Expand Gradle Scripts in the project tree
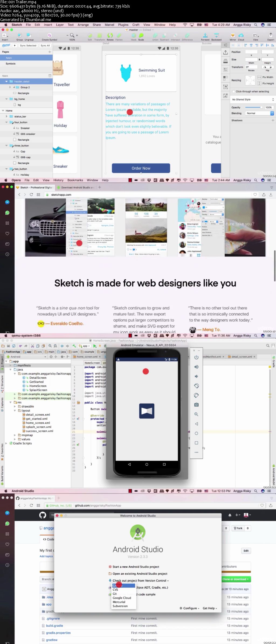The height and width of the screenshot is (644, 276). click(x=6, y=443)
